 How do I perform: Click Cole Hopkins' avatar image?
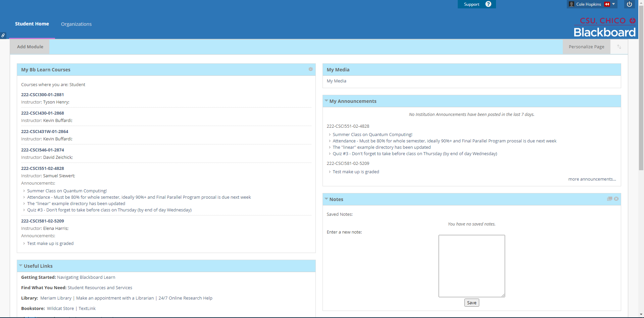tap(571, 4)
